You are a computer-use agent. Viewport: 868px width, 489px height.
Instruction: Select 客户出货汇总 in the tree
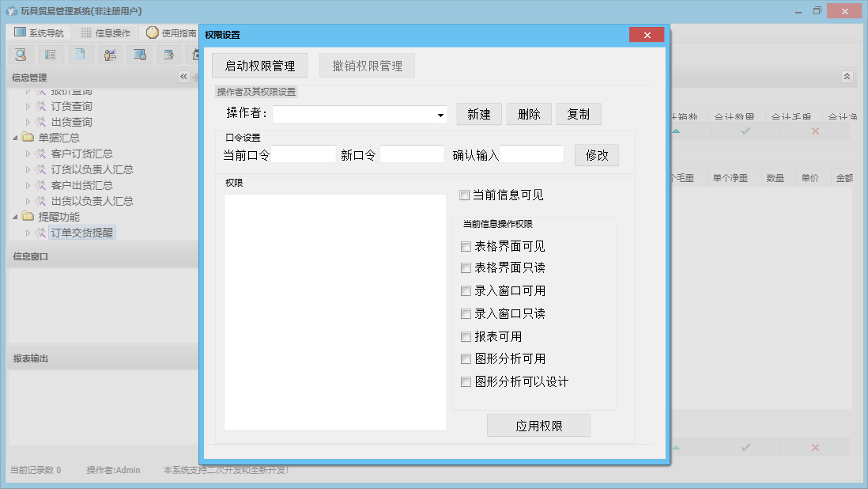tap(82, 185)
